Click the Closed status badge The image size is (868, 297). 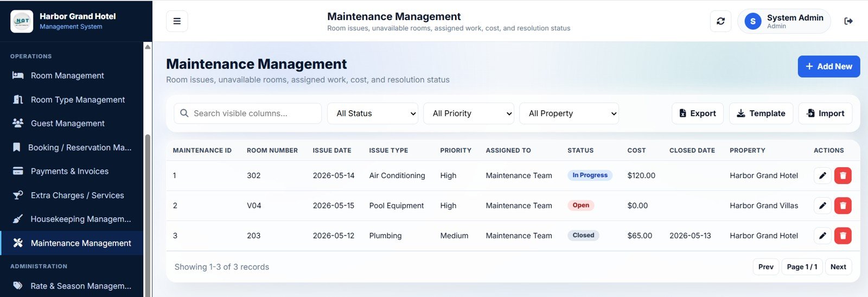pyautogui.click(x=583, y=235)
